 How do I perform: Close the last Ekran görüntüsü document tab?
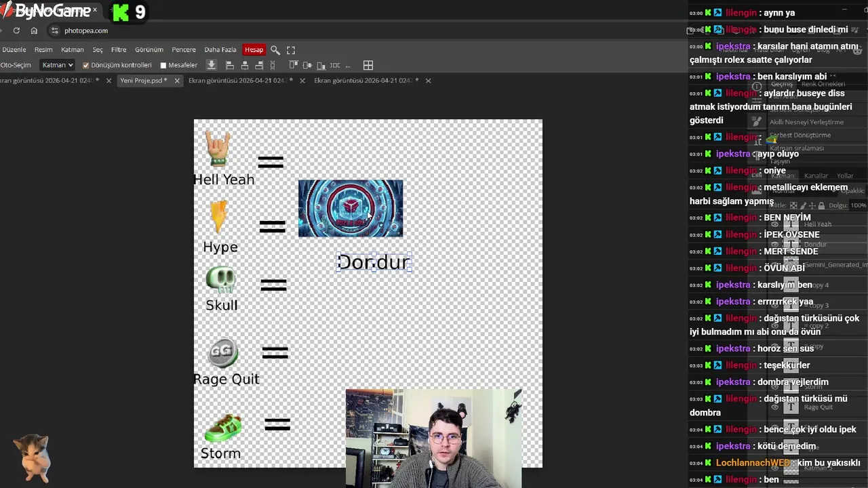tap(427, 80)
